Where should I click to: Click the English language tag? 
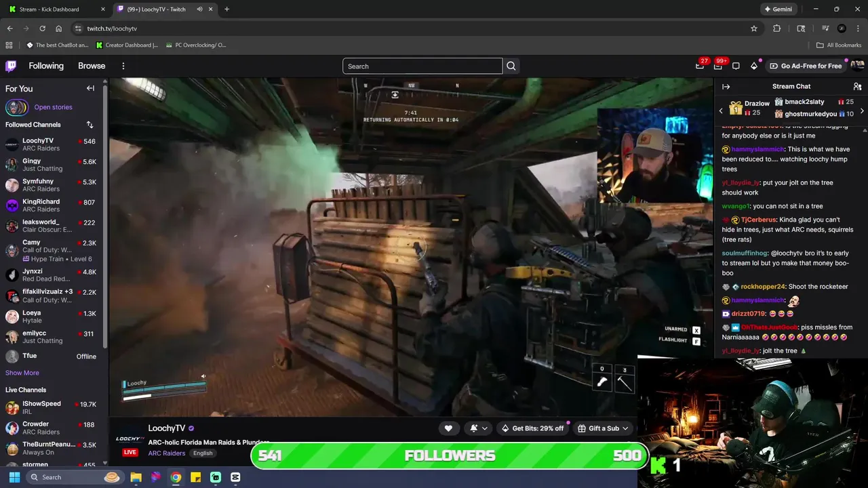203,453
